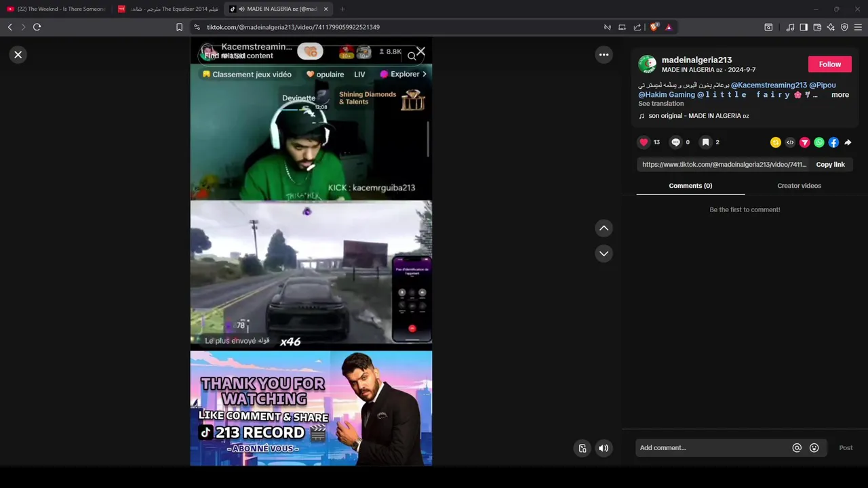The image size is (868, 488).
Task: Open the emoji picker in comment box
Action: [814, 448]
